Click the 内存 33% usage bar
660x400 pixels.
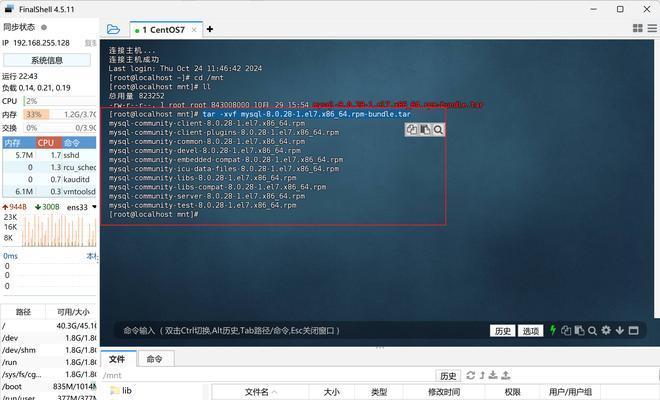tap(60, 115)
